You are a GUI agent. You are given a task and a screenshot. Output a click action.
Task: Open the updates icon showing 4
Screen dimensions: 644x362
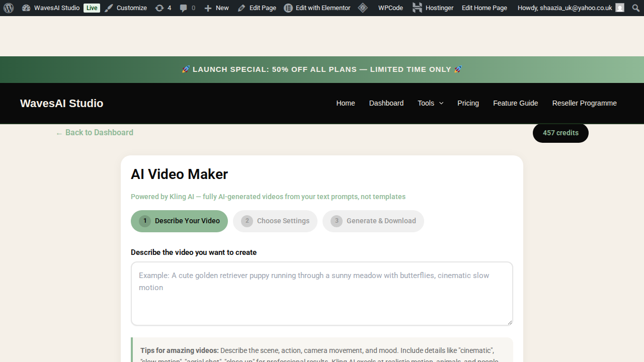(x=159, y=8)
